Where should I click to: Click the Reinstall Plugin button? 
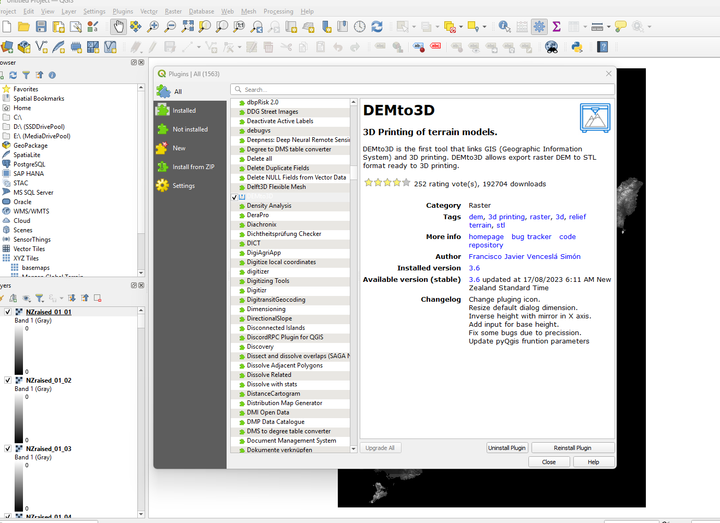(x=572, y=448)
